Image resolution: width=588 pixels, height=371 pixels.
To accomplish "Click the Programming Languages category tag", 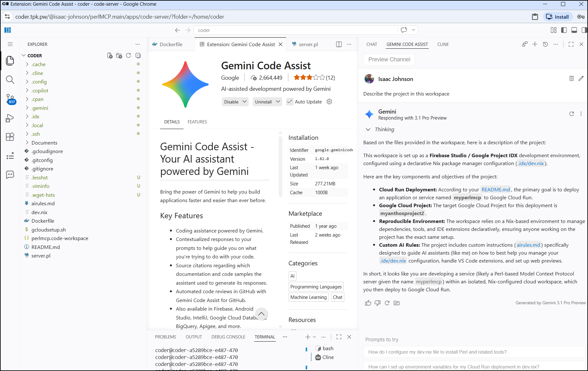I will 316,287.
